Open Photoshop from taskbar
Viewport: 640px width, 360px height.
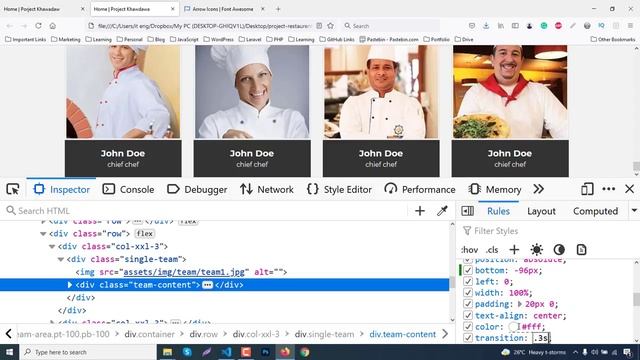[x=265, y=352]
